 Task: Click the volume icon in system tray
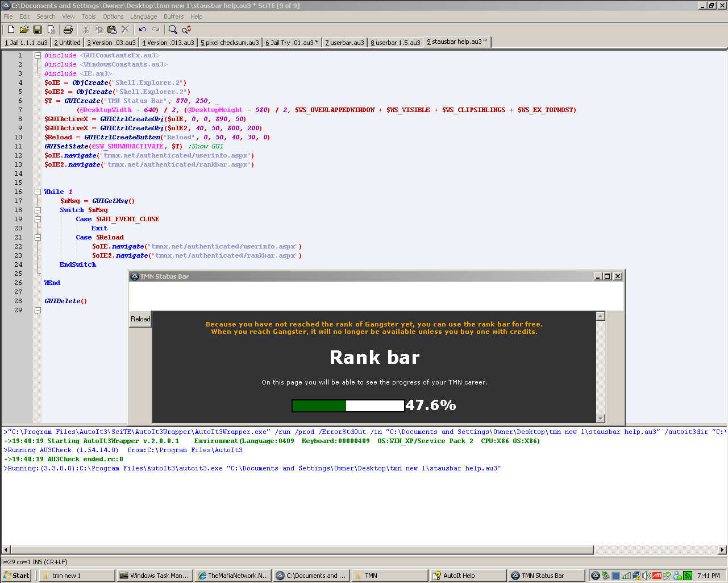click(647, 576)
